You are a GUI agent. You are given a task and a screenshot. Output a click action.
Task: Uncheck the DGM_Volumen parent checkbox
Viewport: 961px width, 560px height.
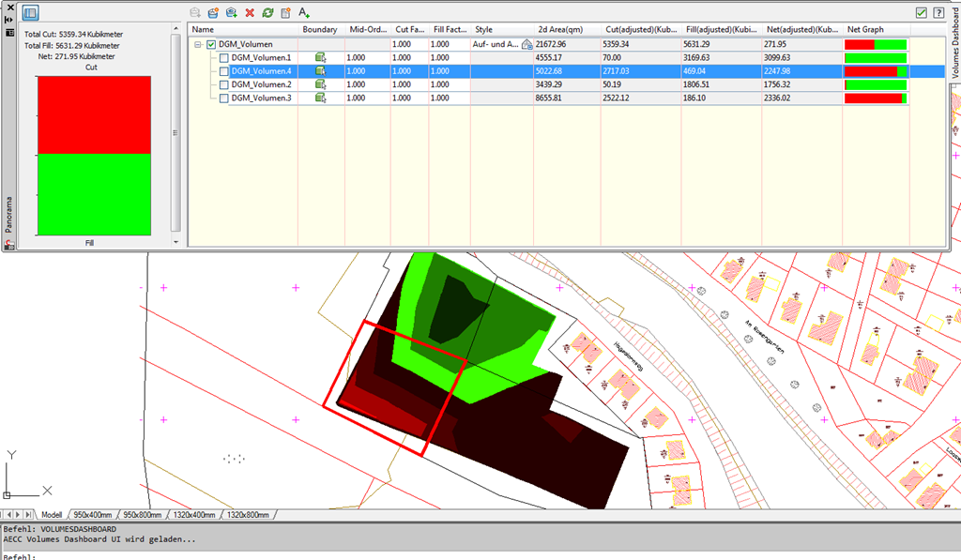point(211,45)
